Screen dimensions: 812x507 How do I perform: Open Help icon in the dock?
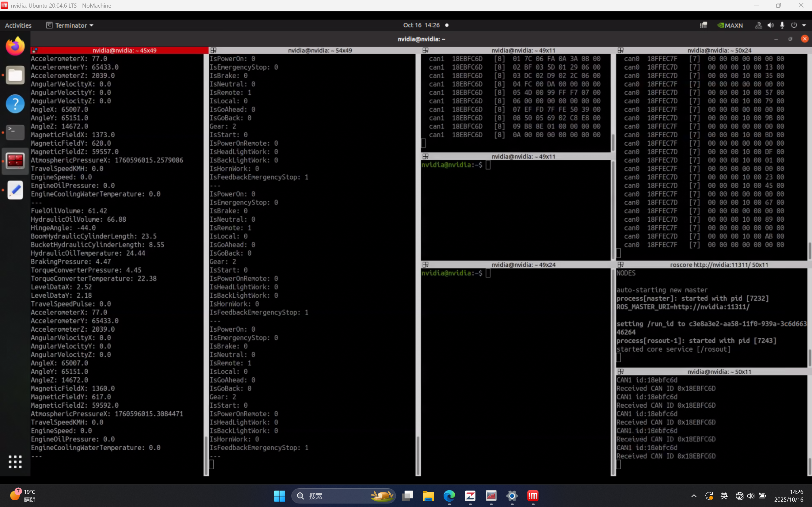click(x=15, y=104)
